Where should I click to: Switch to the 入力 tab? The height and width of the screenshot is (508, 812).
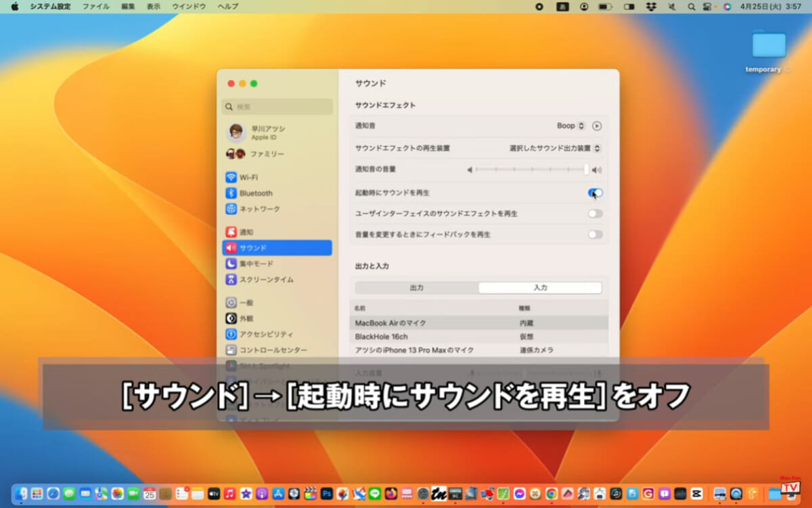[x=540, y=288]
